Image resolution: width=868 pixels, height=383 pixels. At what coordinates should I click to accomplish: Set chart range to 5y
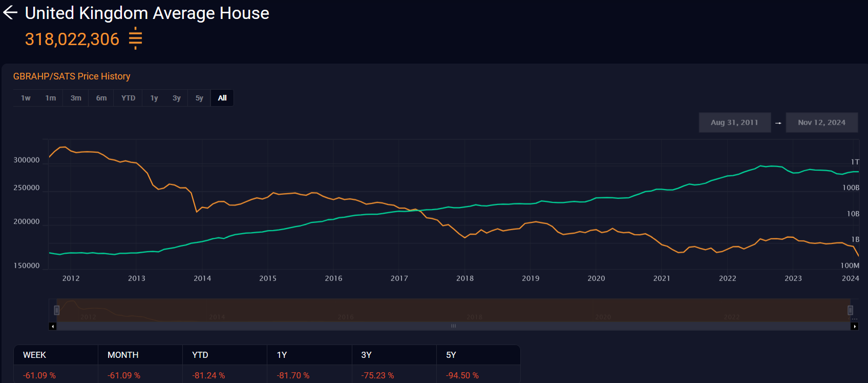[199, 98]
